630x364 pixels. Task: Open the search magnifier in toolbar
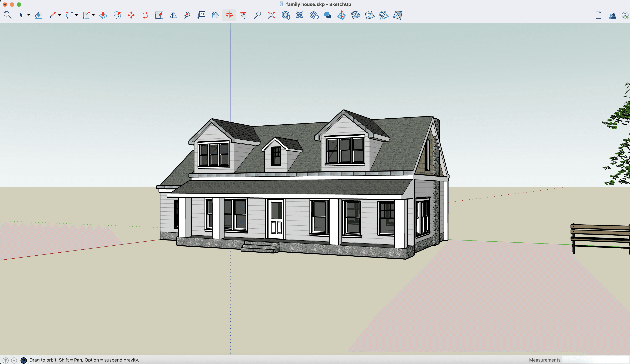(x=8, y=15)
